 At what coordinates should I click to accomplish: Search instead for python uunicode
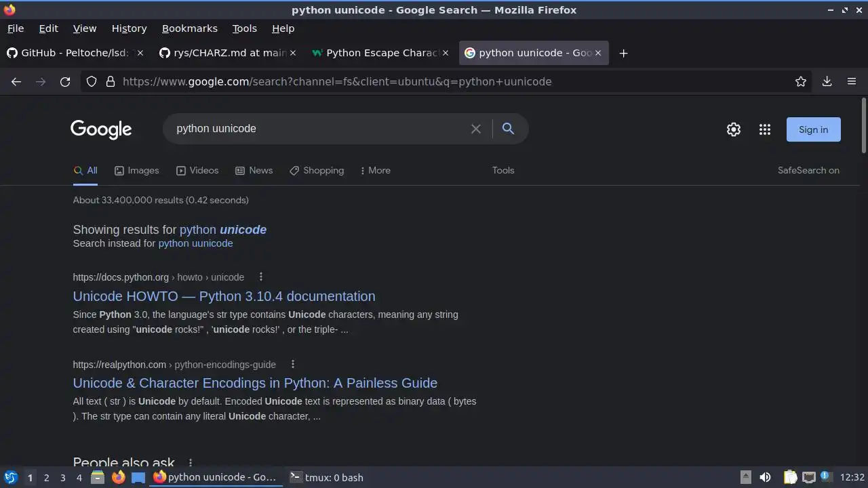tap(195, 243)
